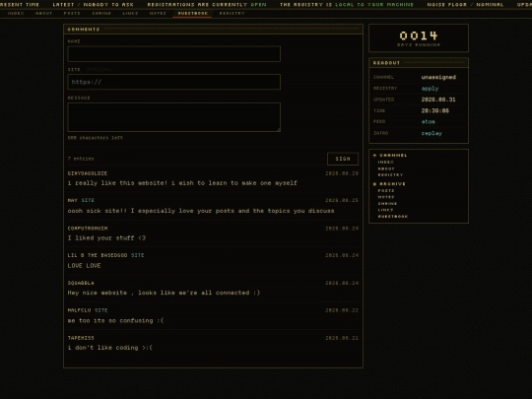
Task: Open Notes under the Archive sidebar section
Action: pyautogui.click(x=386, y=197)
